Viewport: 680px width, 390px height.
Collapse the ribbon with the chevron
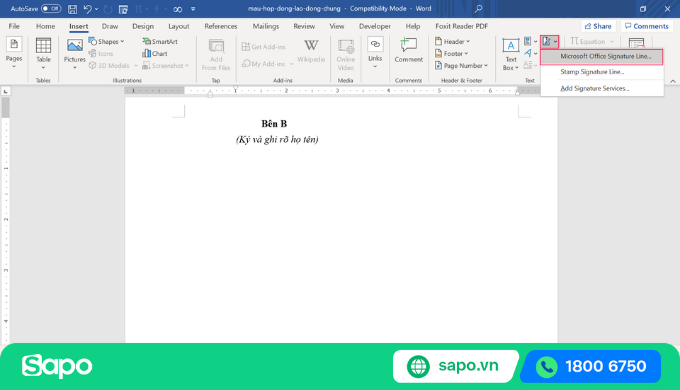click(673, 81)
